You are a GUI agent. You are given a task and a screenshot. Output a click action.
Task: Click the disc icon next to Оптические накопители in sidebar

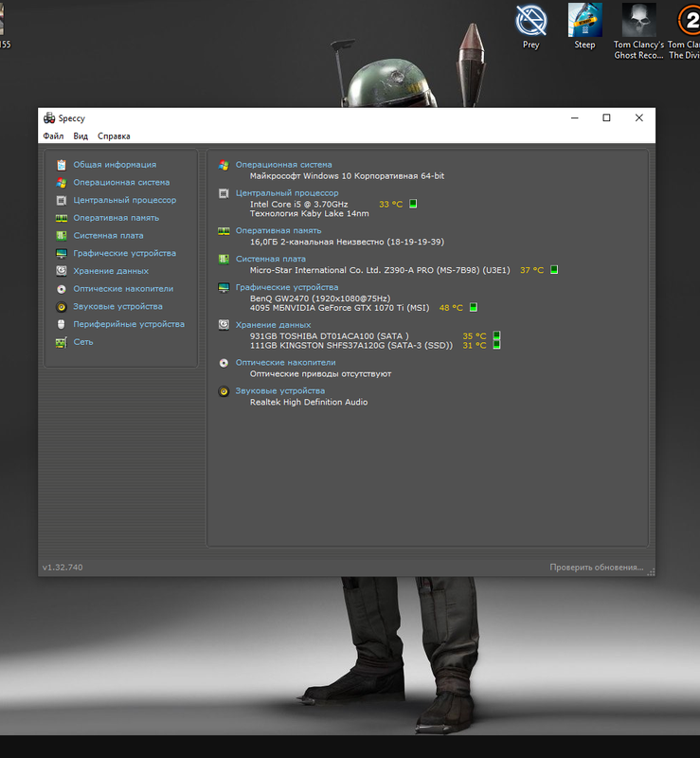click(62, 289)
